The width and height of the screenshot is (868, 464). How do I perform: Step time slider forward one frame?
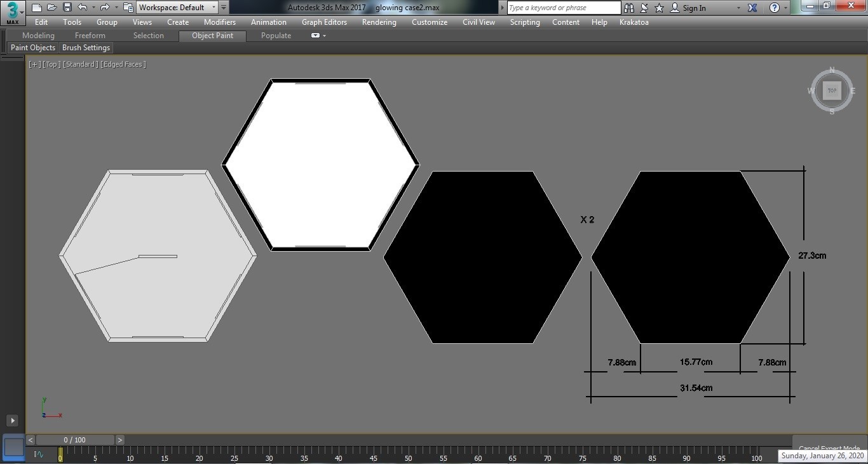(120, 440)
